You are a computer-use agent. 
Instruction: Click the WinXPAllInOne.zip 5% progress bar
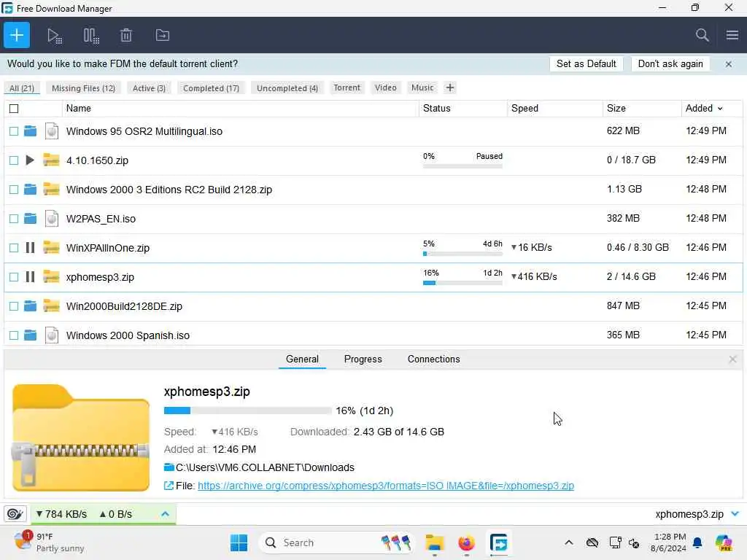pyautogui.click(x=462, y=254)
